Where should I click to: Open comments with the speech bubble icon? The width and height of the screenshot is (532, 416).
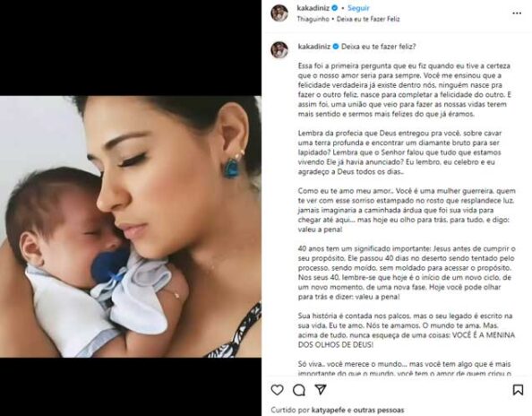point(299,390)
